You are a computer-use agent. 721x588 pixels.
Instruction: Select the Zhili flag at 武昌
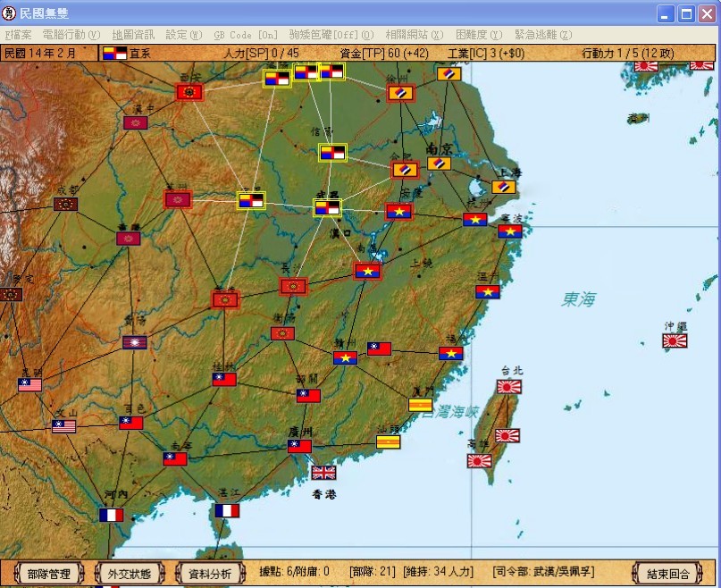coord(327,207)
